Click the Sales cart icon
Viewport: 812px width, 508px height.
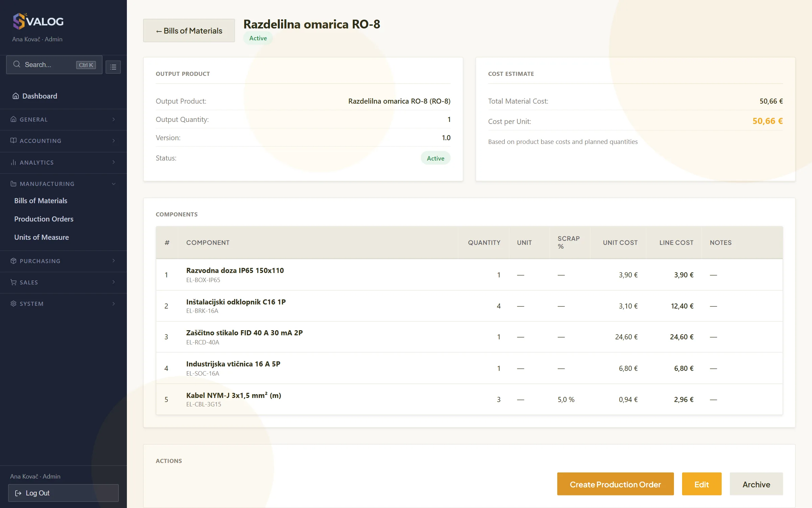[14, 282]
